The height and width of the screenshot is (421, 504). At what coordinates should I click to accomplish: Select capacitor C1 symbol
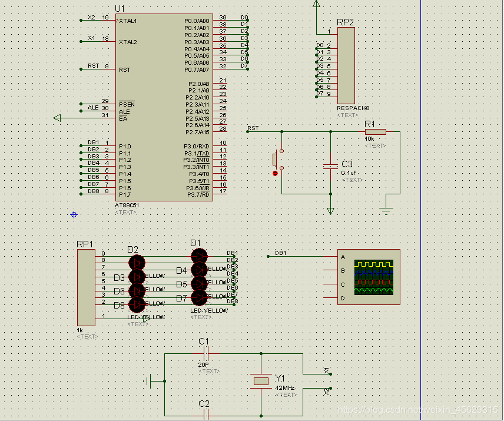click(x=206, y=354)
